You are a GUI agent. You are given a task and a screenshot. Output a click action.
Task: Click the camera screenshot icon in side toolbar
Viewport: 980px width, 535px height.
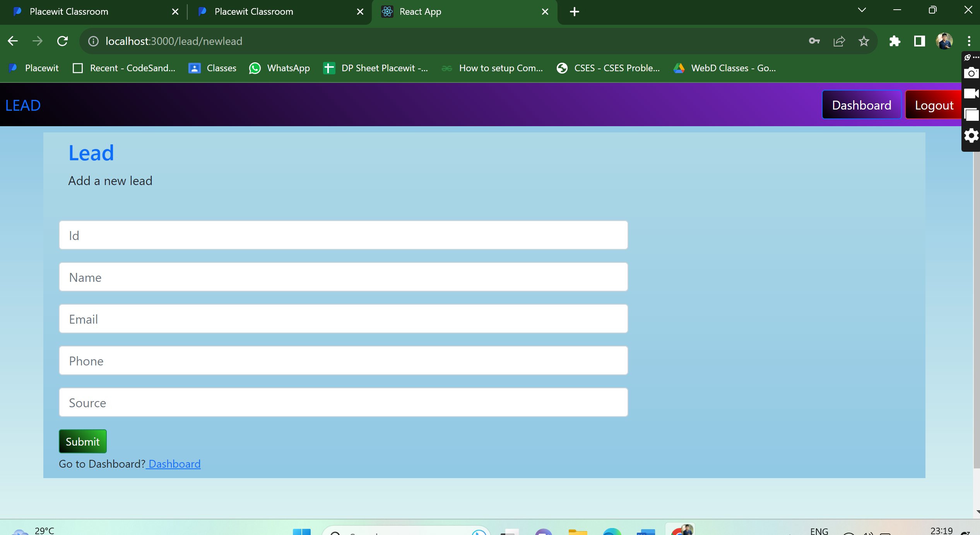click(971, 73)
